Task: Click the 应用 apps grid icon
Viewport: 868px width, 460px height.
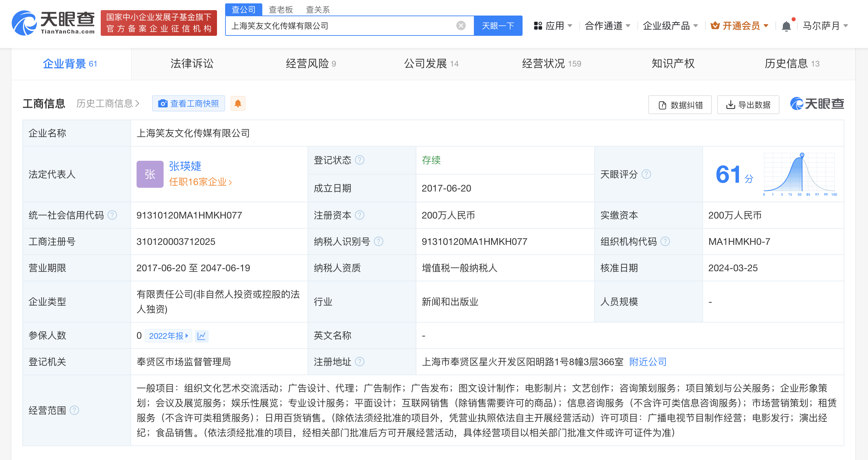Action: [539, 25]
